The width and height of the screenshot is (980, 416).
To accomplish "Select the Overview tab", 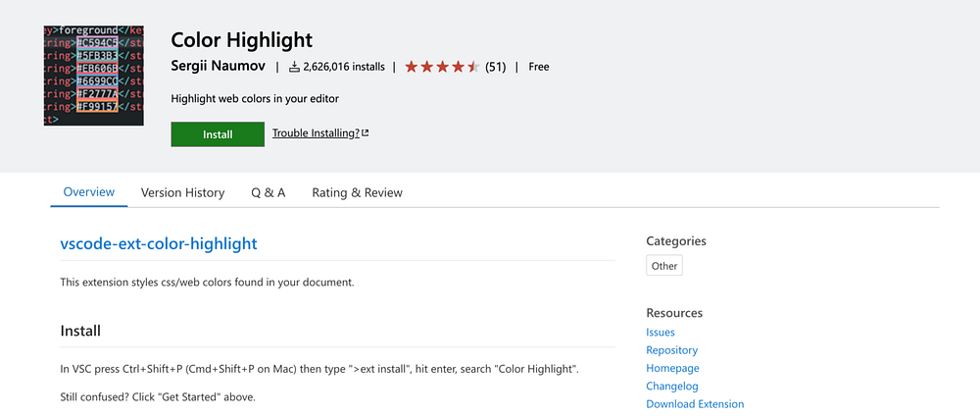I will tap(89, 192).
